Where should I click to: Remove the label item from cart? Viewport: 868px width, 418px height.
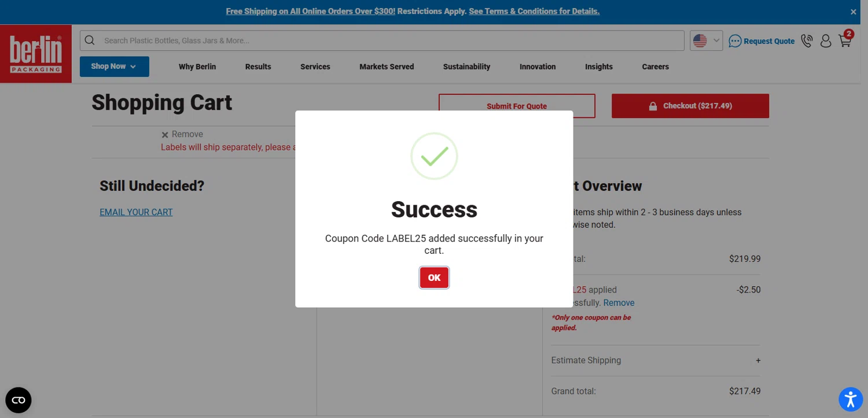point(182,134)
